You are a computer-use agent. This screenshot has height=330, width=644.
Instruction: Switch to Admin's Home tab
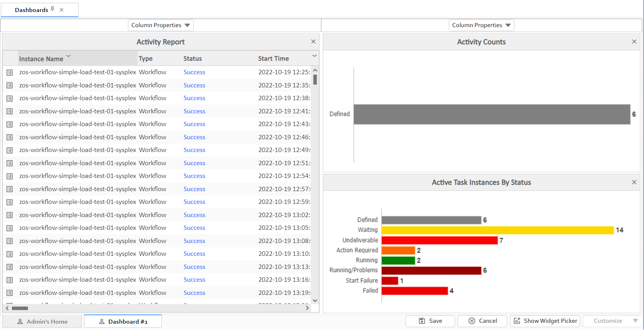point(42,321)
